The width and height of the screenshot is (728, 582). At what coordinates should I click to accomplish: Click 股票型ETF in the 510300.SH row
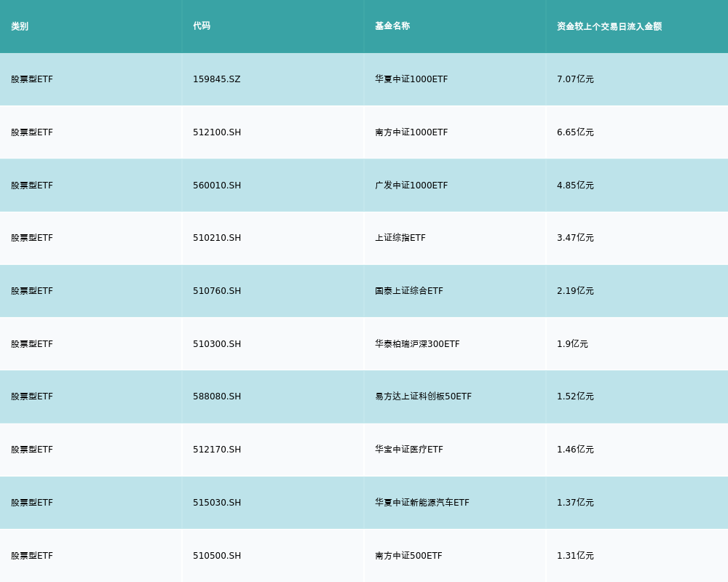(32, 344)
